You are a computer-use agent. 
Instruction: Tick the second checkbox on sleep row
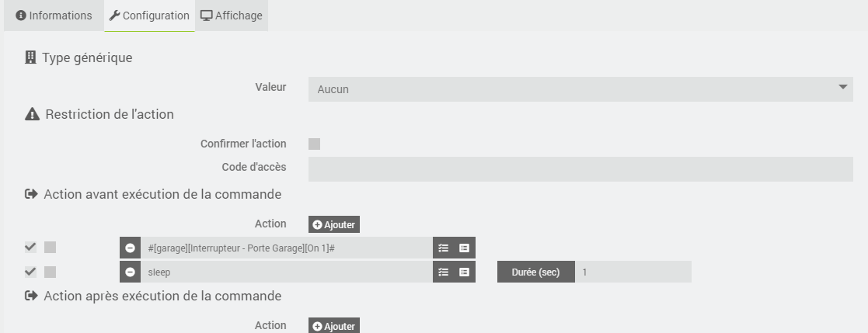[51, 272]
